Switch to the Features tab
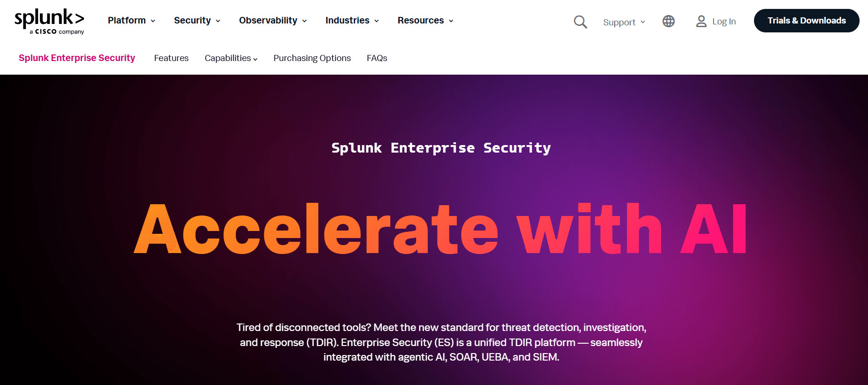 pos(171,58)
